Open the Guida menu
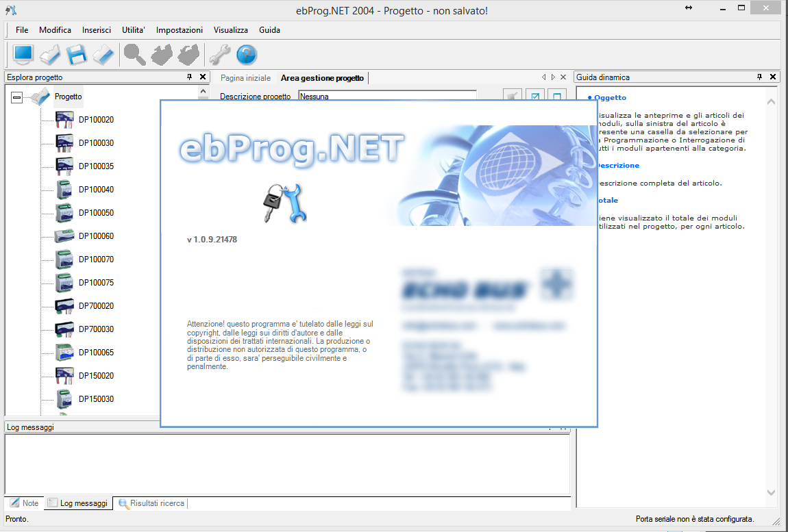This screenshot has height=532, width=788. click(x=269, y=30)
